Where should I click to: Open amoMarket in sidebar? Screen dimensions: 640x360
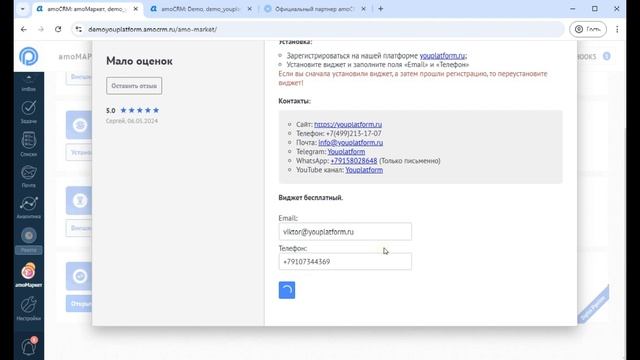[x=29, y=275]
